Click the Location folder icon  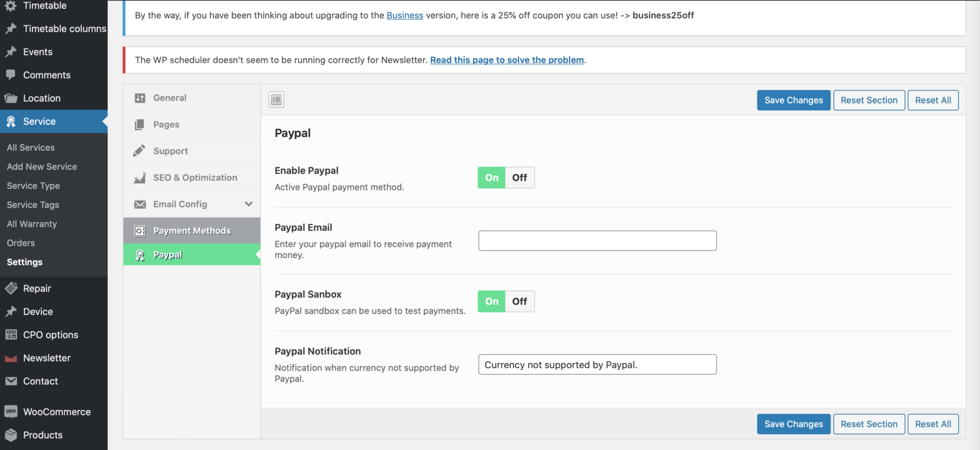pyautogui.click(x=11, y=99)
